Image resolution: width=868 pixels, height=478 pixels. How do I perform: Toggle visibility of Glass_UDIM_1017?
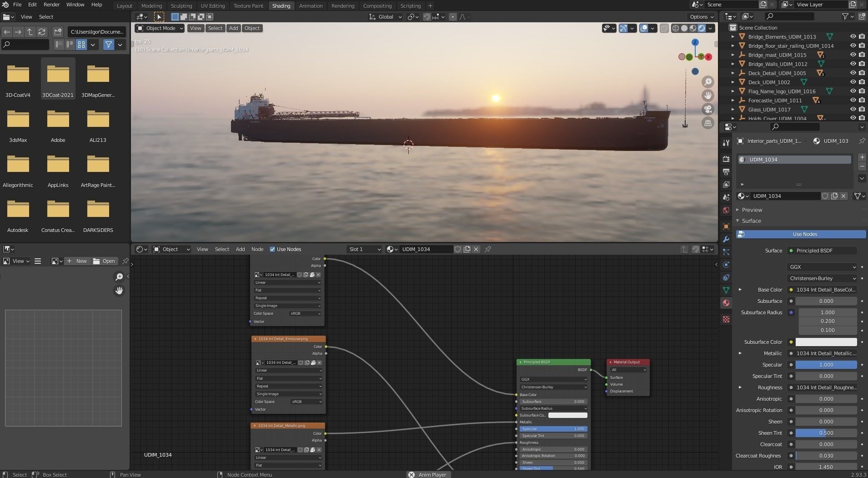point(853,110)
